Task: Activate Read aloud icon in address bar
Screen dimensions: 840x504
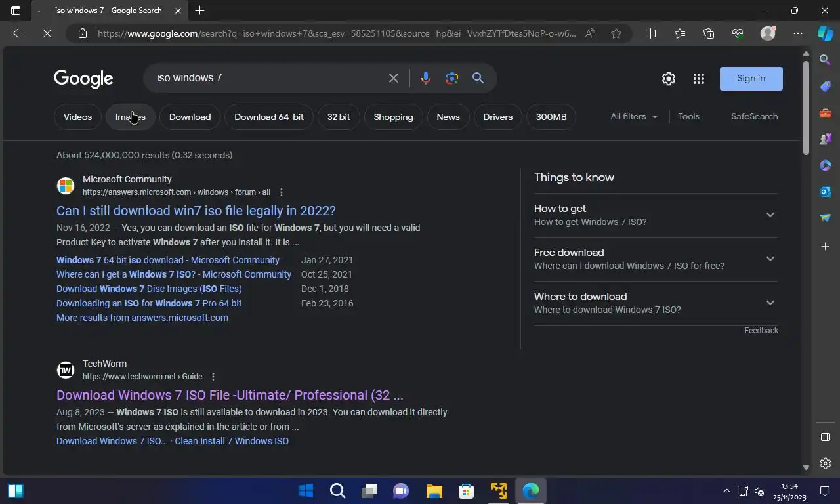Action: [590, 33]
